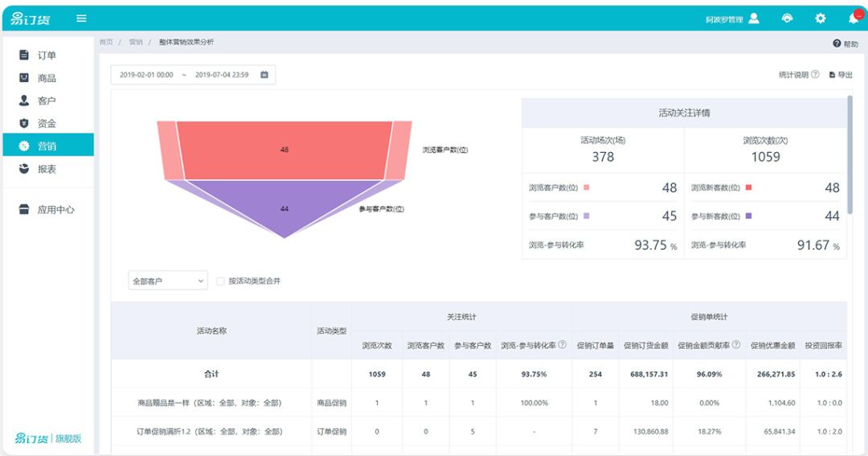
Task: View notifications via the bell icon
Action: click(853, 18)
